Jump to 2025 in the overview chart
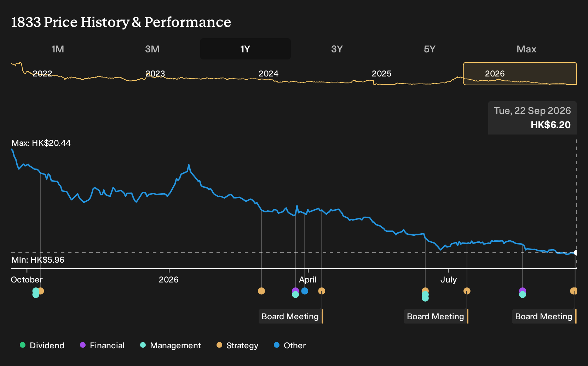588x366 pixels. pyautogui.click(x=381, y=74)
